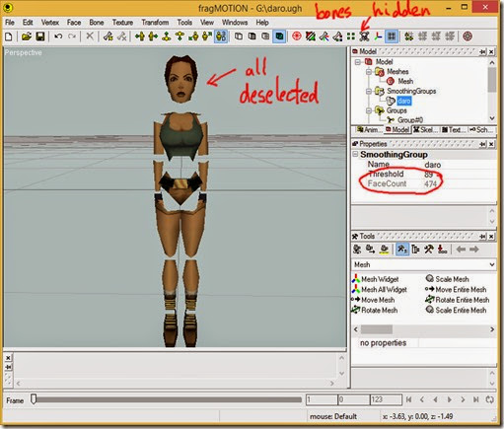Open the Vertex menu
This screenshot has height=429, width=504.
tap(50, 23)
